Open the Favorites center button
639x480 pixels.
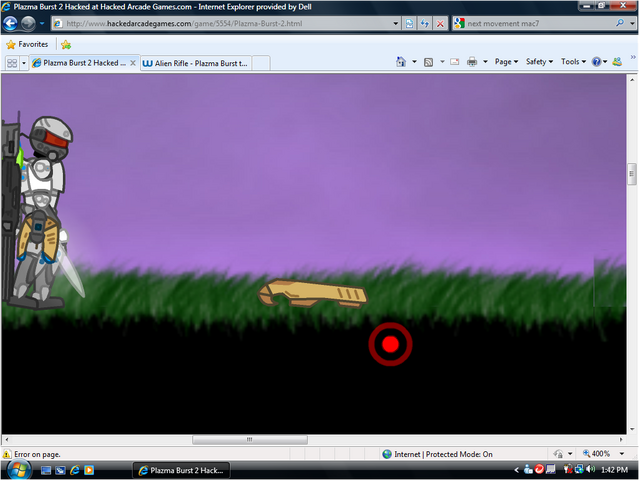(27, 44)
